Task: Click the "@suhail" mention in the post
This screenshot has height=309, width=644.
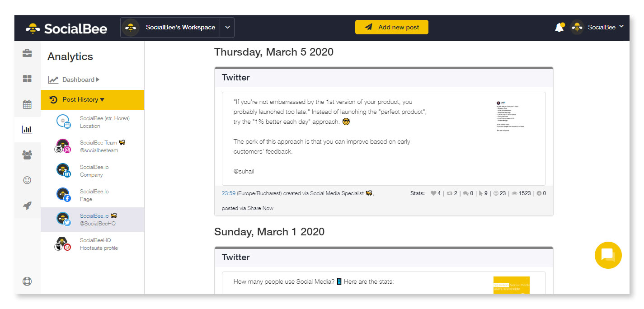Action: (244, 172)
